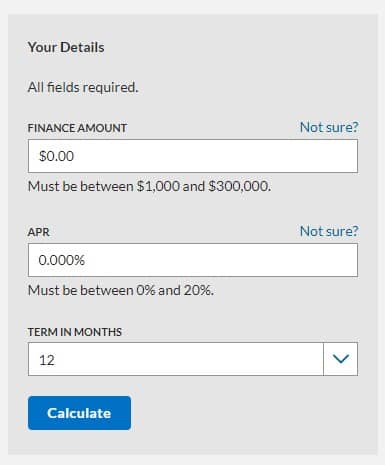
Task: Click the '0% and 20%' hint text
Action: point(121,290)
